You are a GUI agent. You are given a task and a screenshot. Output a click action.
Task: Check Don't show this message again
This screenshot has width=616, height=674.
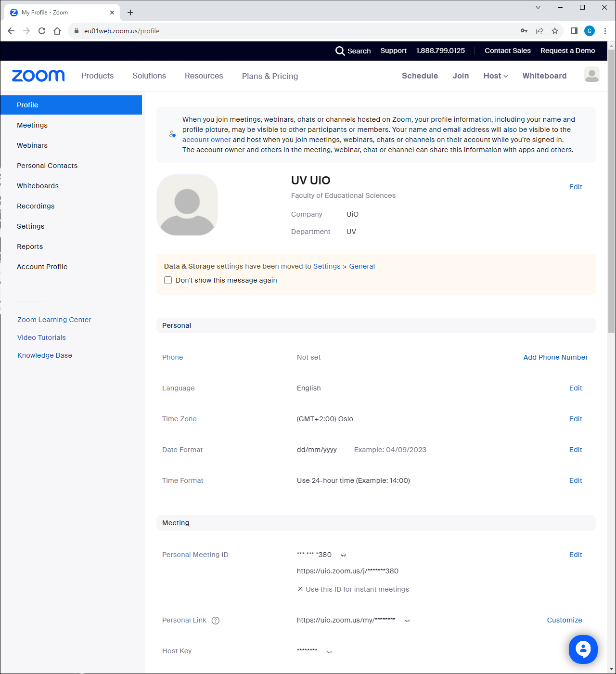click(168, 280)
